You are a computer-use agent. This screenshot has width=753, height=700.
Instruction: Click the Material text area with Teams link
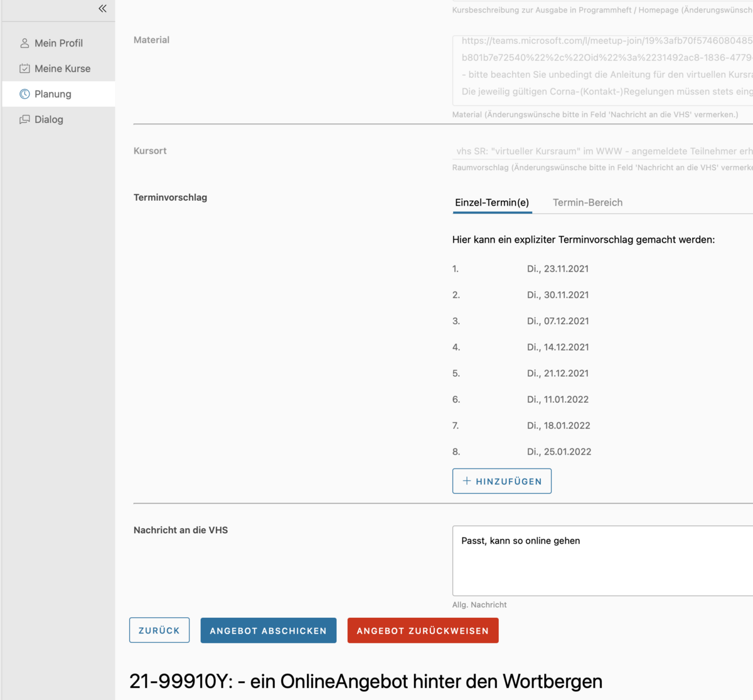pyautogui.click(x=602, y=70)
